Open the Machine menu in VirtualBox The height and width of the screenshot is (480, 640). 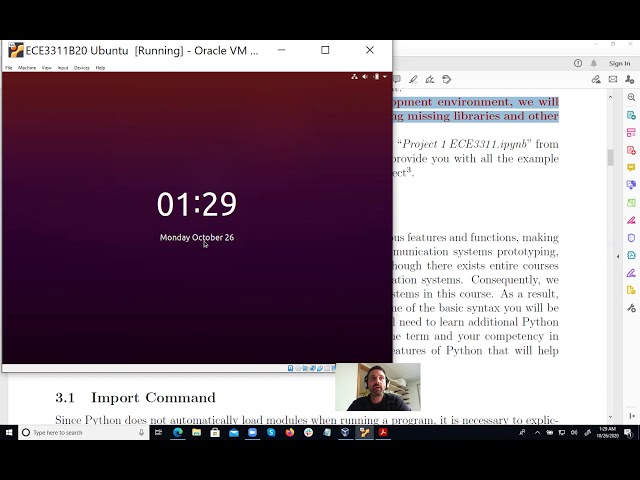pos(27,68)
